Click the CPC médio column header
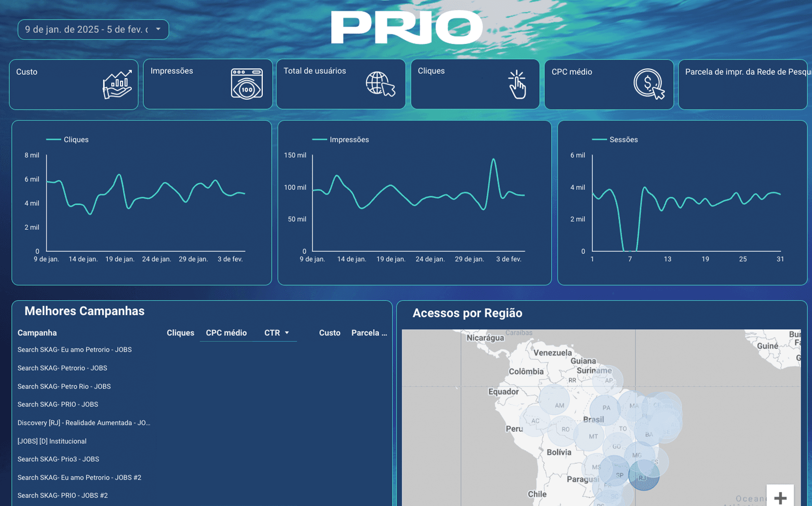 226,333
